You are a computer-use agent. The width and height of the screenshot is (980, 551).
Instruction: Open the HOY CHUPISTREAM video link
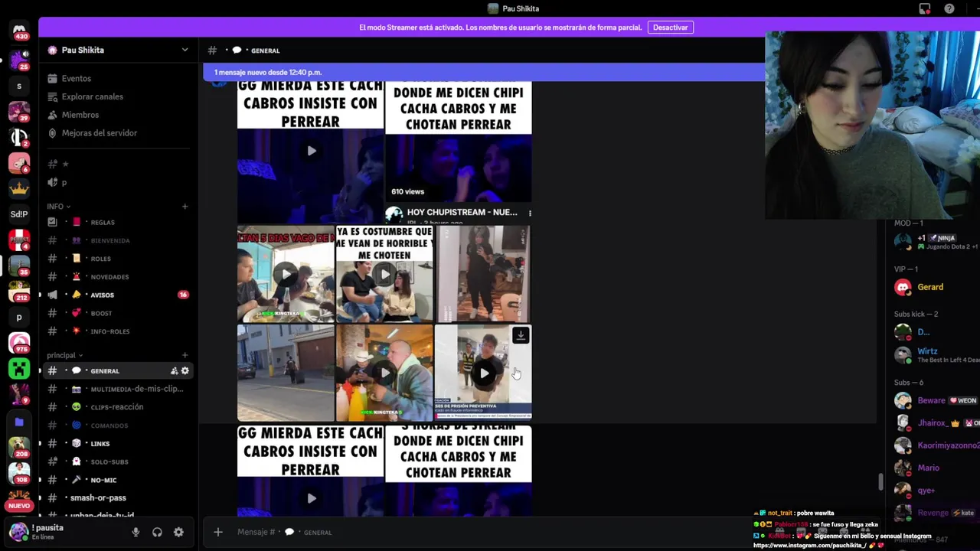462,212
